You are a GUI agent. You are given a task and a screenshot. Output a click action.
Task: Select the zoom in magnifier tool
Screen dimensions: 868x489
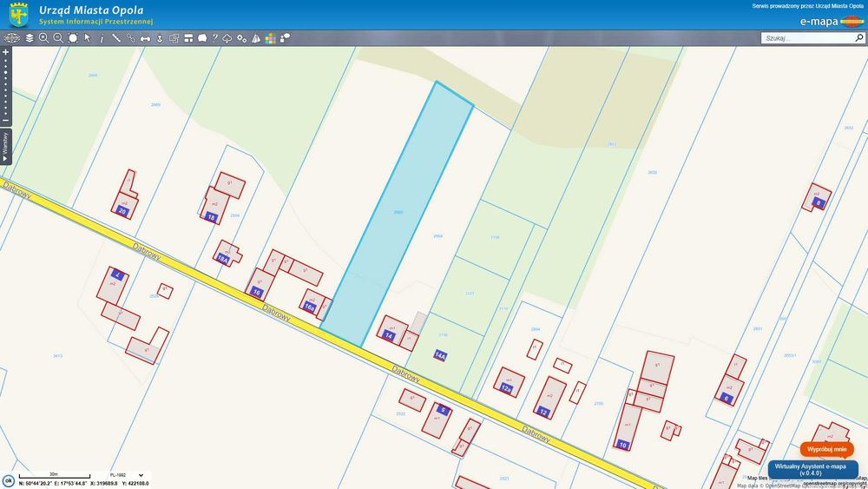43,38
